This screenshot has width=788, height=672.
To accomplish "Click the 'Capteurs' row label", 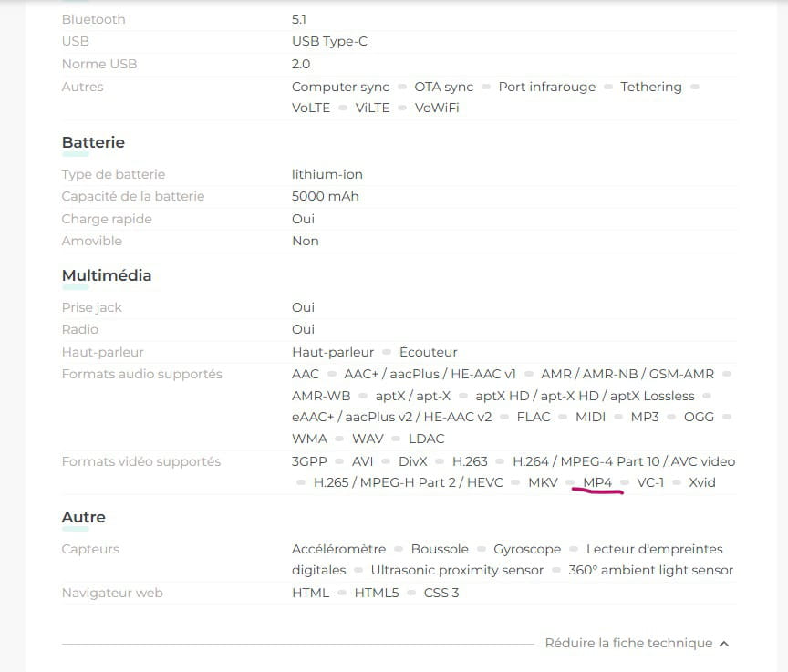I will 90,549.
